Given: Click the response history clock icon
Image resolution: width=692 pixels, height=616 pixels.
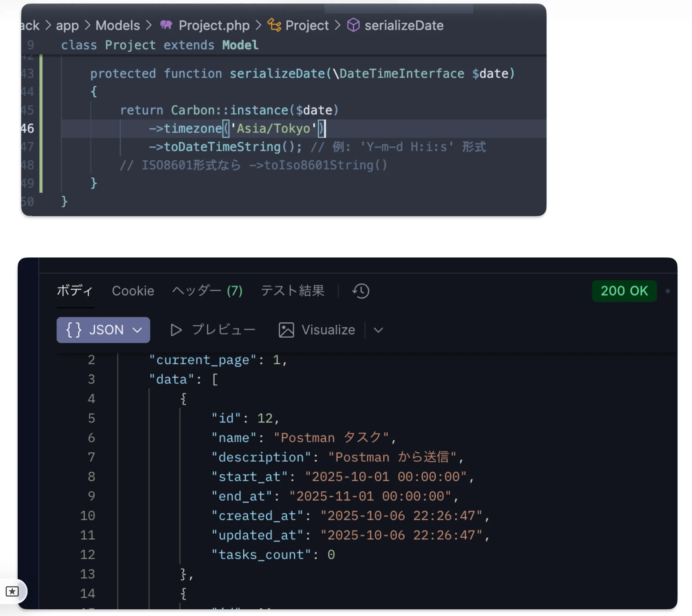Looking at the screenshot, I should (360, 291).
